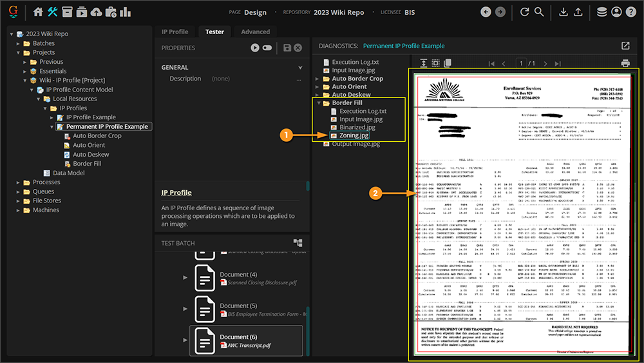Select the Data Model node
Image resolution: width=644 pixels, height=363 pixels.
pos(68,173)
